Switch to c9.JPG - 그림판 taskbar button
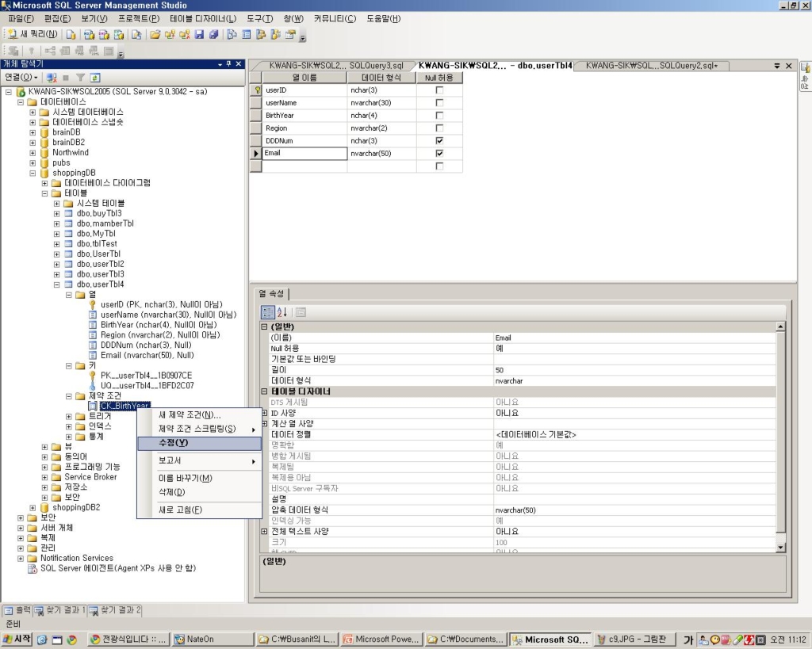This screenshot has width=812, height=649. (x=635, y=639)
